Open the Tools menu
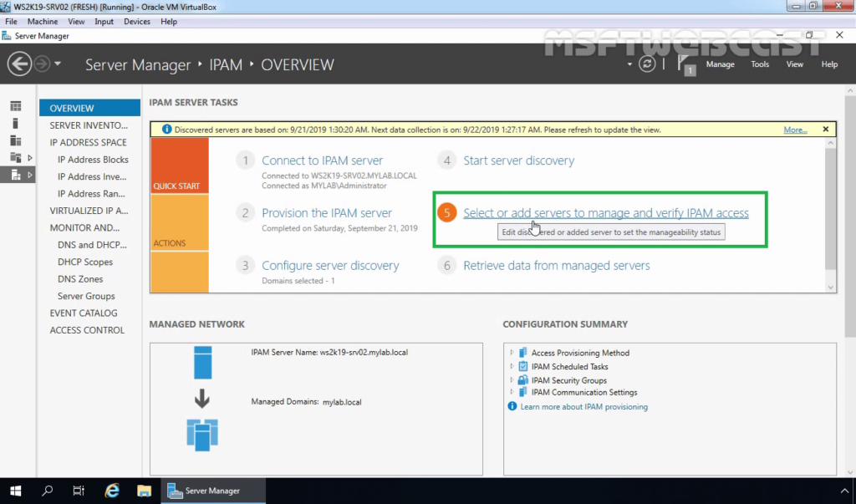The height and width of the screenshot is (504, 856). [759, 64]
